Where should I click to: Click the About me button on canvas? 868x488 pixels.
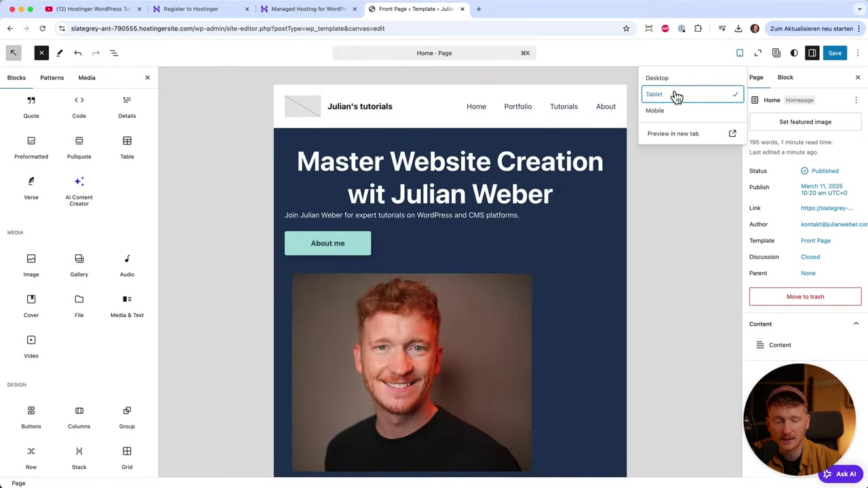click(x=328, y=243)
